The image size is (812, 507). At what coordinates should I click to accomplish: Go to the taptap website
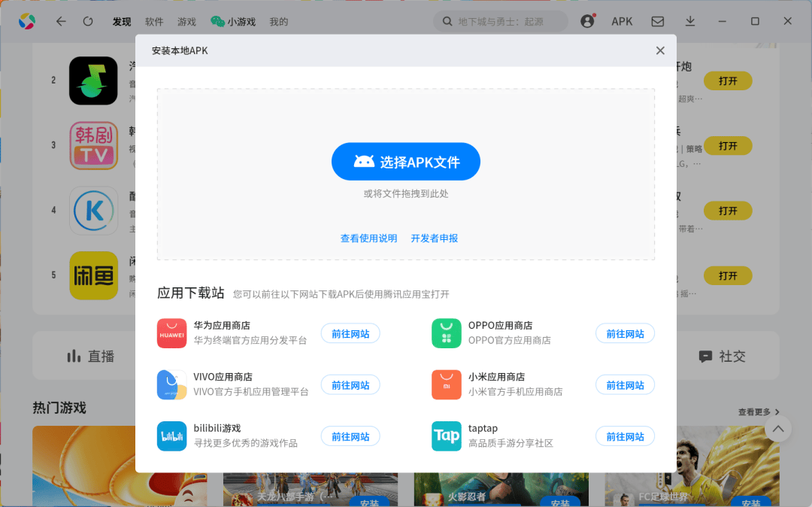[x=625, y=436]
